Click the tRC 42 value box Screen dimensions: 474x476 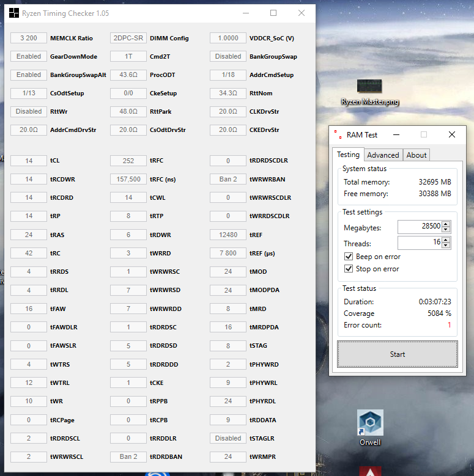click(29, 253)
